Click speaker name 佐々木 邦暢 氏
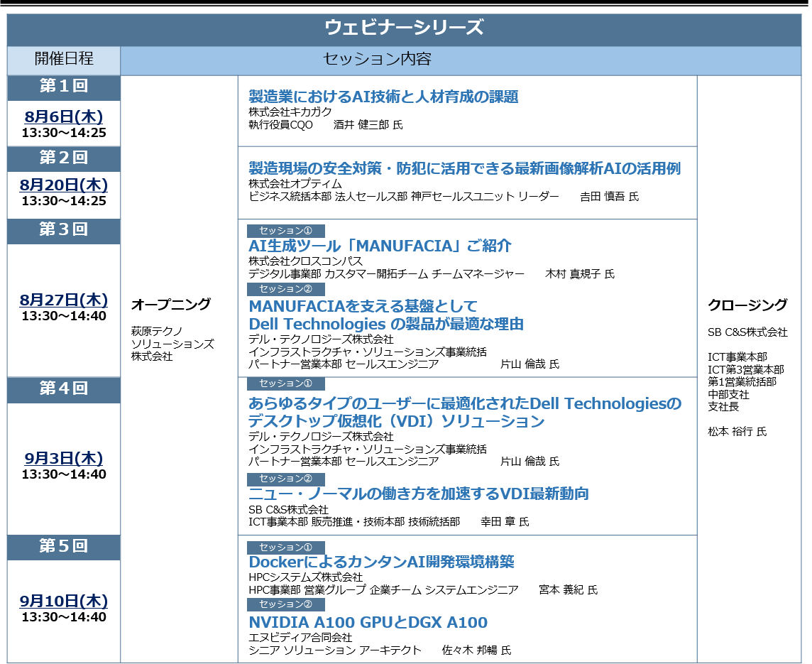This screenshot has height=664, width=812. click(476, 651)
